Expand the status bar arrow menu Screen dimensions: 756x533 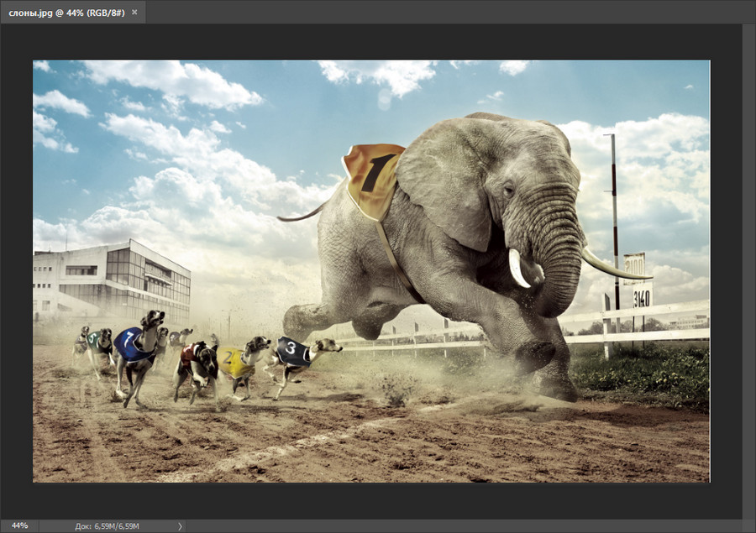[x=180, y=526]
